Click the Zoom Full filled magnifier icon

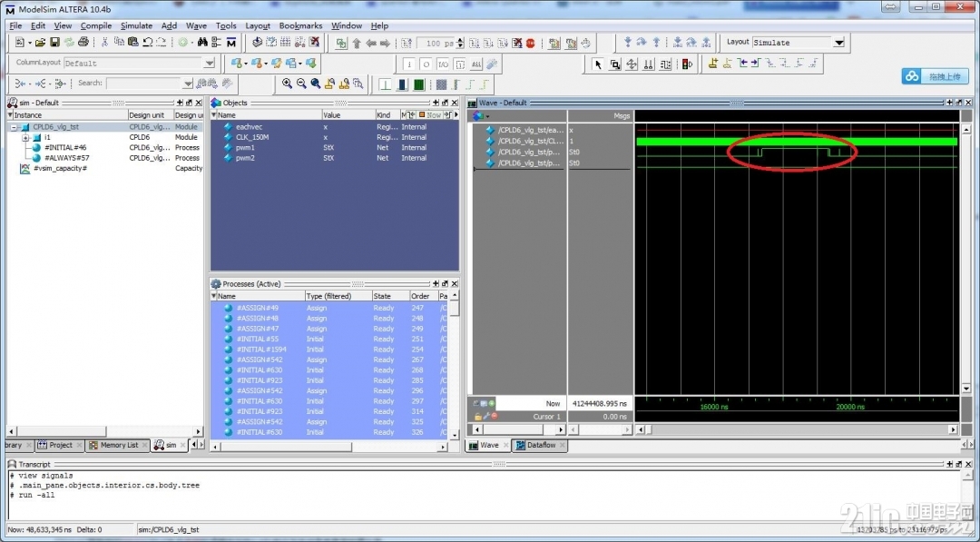pyautogui.click(x=316, y=84)
